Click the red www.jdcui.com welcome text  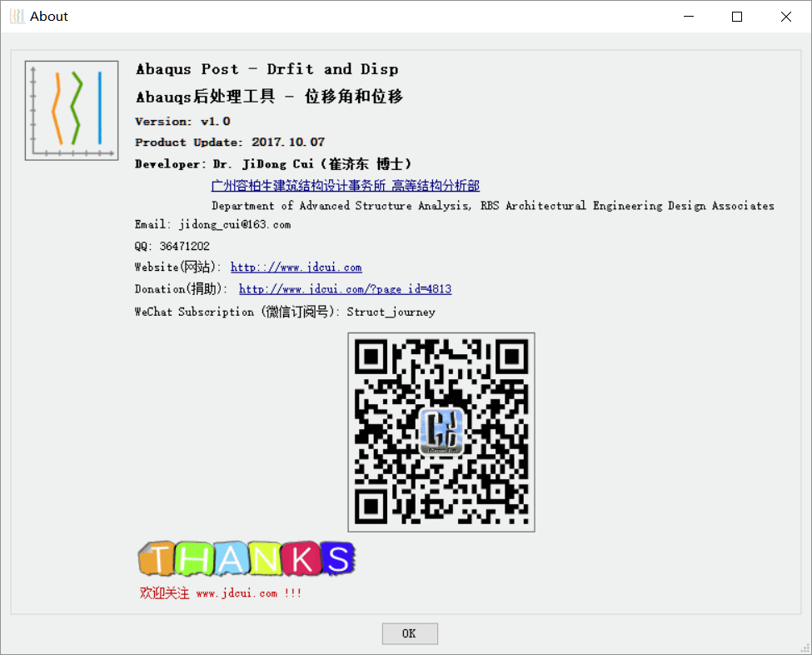[220, 592]
